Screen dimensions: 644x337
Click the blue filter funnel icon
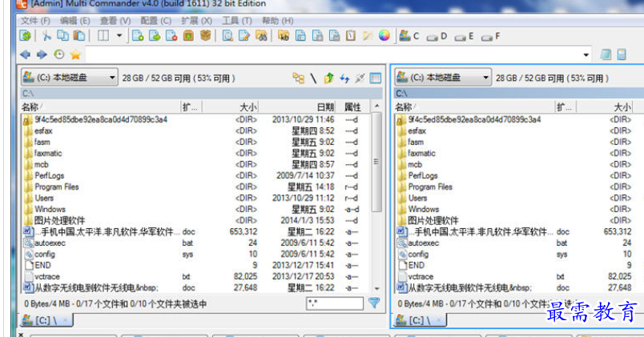pos(374,303)
